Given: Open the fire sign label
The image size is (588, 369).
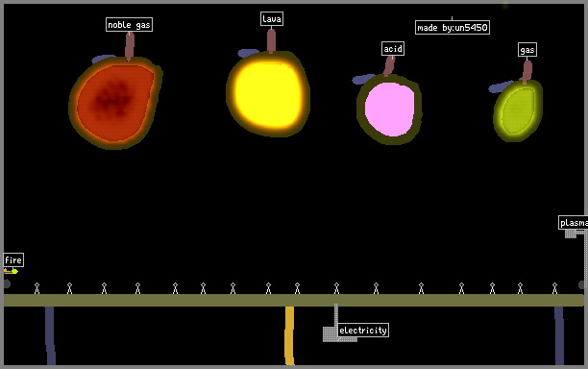Looking at the screenshot, I should [x=13, y=259].
